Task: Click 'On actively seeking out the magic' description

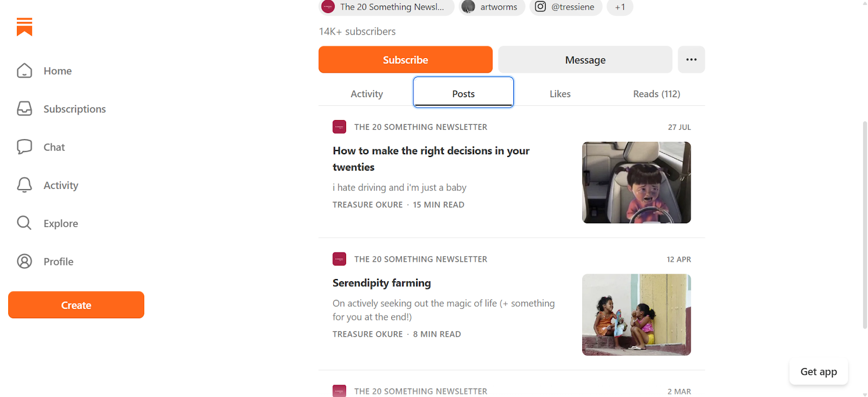Action: pos(444,310)
